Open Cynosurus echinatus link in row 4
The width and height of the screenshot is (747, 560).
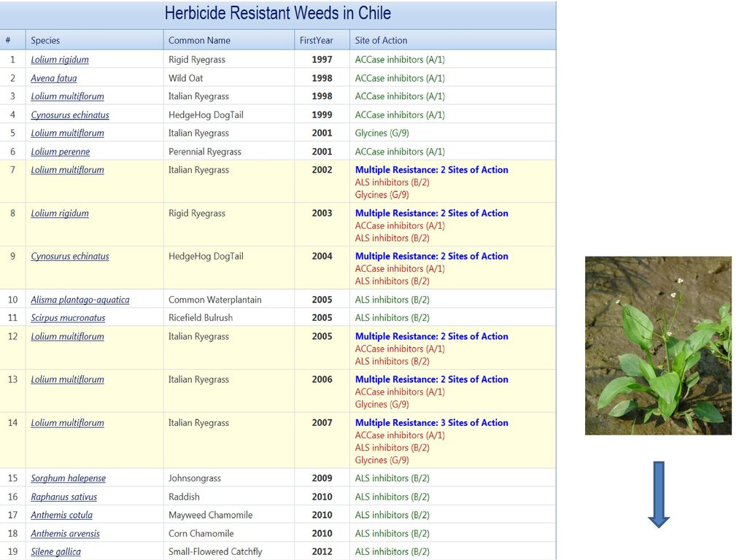70,114
